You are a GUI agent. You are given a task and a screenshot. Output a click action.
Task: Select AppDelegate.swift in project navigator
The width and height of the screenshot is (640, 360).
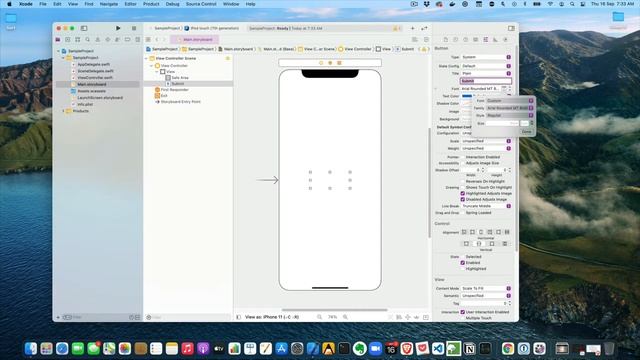click(93, 64)
